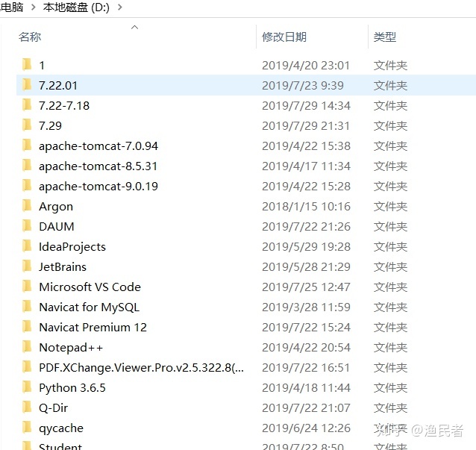Click the 电脑 breadcrumb segment
Image resolution: width=476 pixels, height=450 pixels.
(12, 7)
